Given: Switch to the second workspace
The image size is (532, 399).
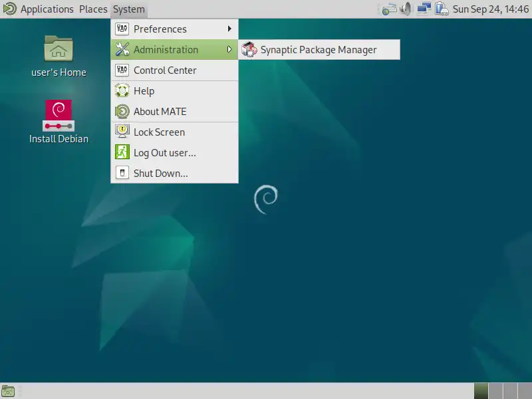Looking at the screenshot, I should coord(495,391).
